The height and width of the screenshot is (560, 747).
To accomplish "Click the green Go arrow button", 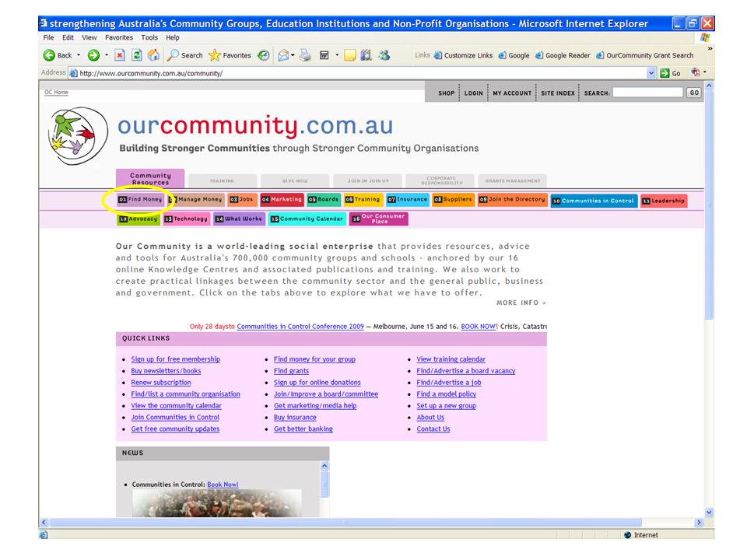I will click(665, 73).
